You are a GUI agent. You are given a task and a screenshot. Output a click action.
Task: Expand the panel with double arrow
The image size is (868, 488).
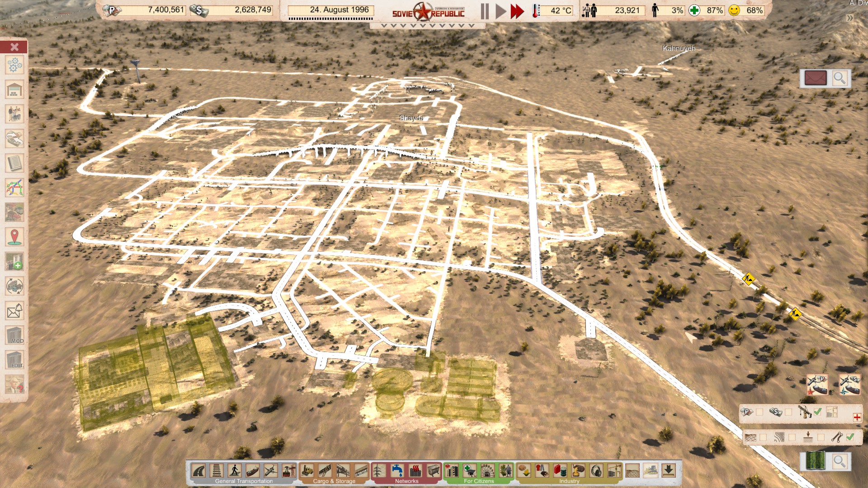[850, 18]
